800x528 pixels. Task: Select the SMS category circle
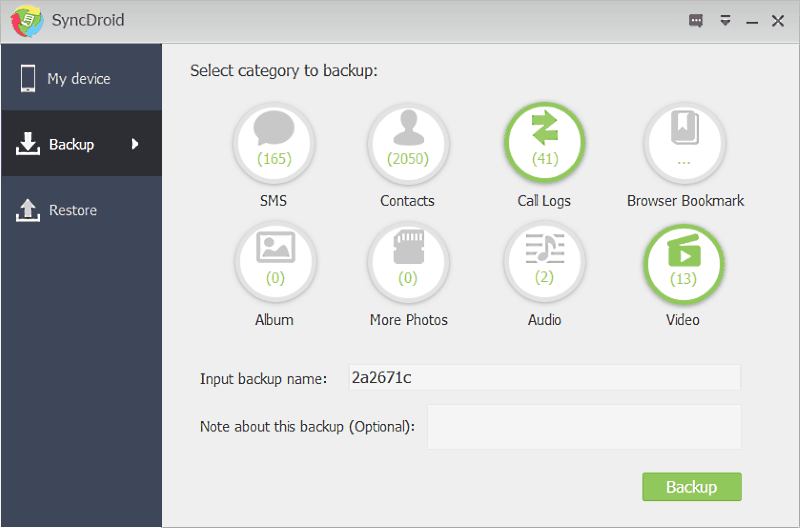(x=274, y=143)
